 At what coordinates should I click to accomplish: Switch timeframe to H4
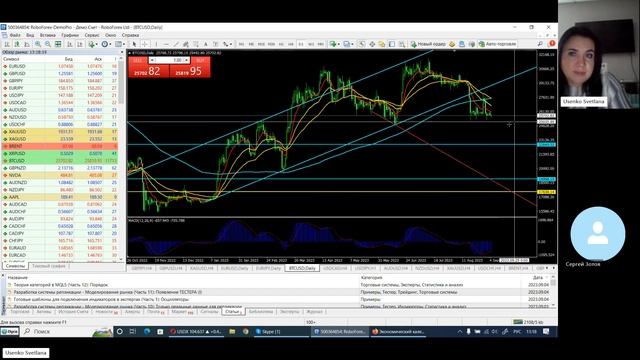[291, 44]
